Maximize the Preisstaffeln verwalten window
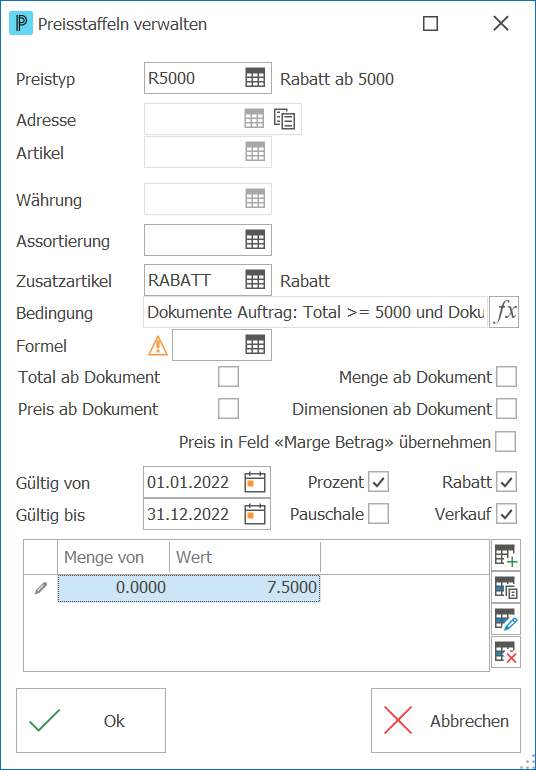 [x=430, y=24]
